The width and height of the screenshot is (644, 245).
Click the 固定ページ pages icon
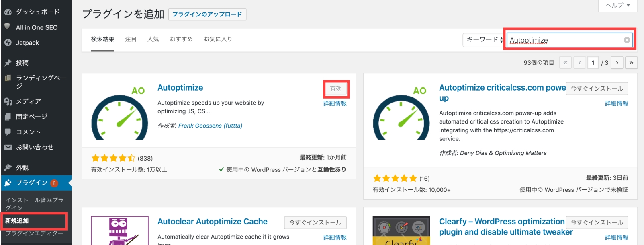click(8, 117)
